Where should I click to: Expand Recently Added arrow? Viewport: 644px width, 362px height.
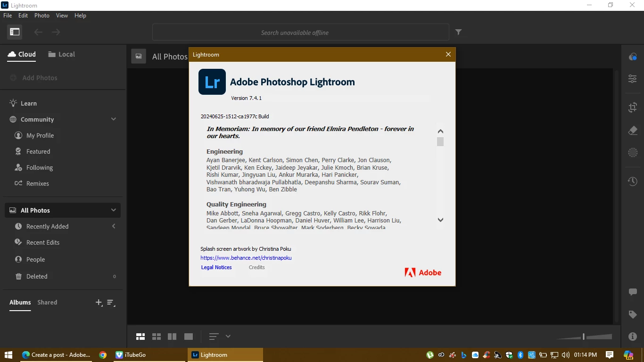click(x=114, y=226)
